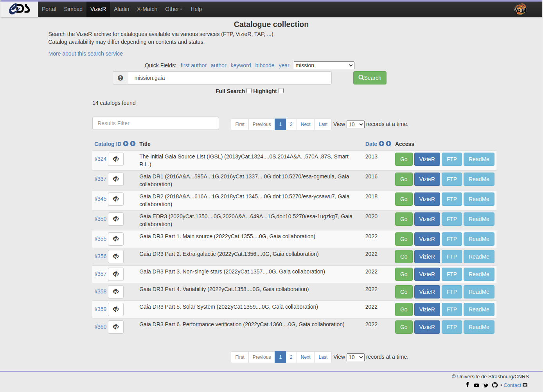Sort Catalog ID descending with down arrow
Image resolution: width=543 pixels, height=392 pixels.
click(133, 144)
